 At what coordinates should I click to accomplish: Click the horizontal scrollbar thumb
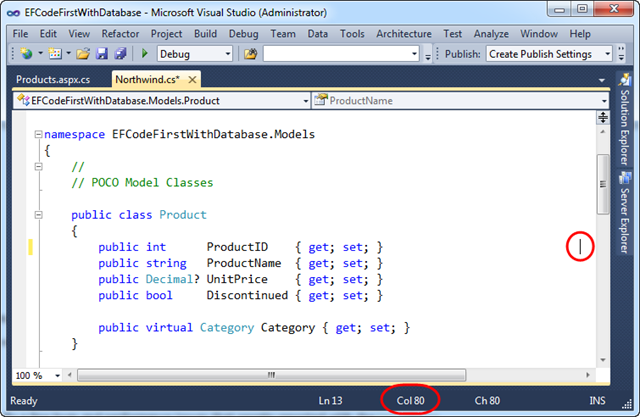point(271,375)
